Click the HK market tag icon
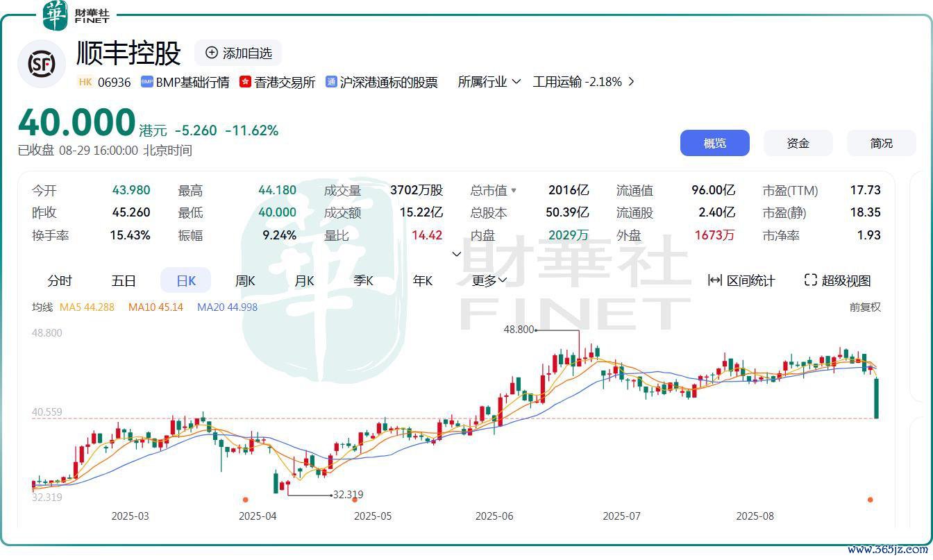The height and width of the screenshot is (560, 933). coord(85,82)
